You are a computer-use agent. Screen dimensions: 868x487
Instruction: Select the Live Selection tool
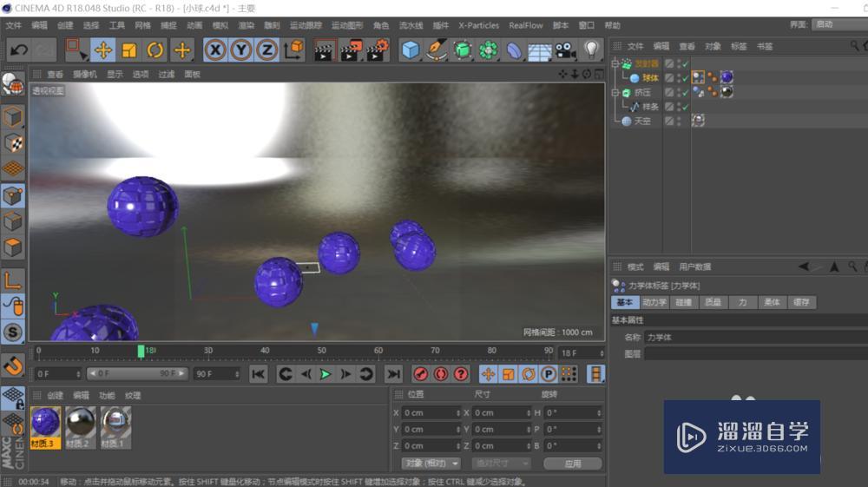tap(76, 49)
